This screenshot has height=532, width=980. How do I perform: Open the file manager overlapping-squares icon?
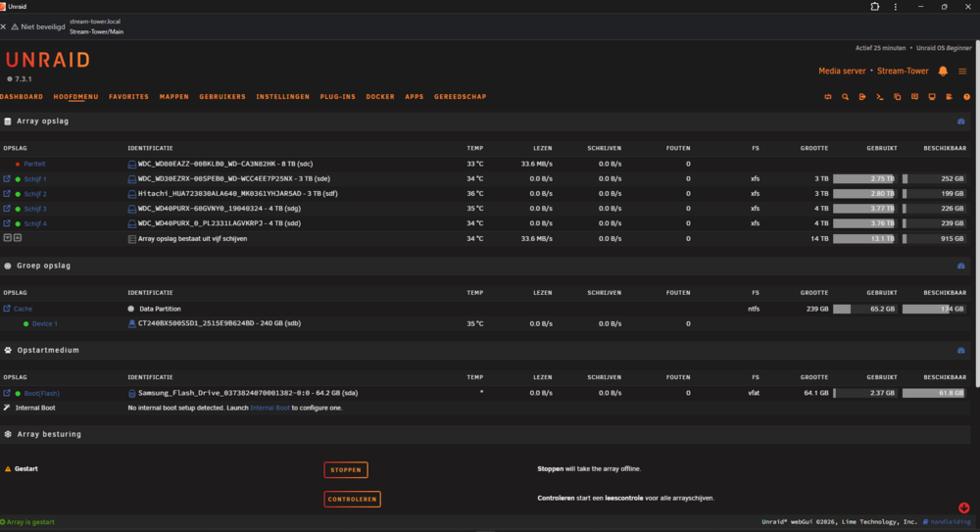click(x=897, y=97)
